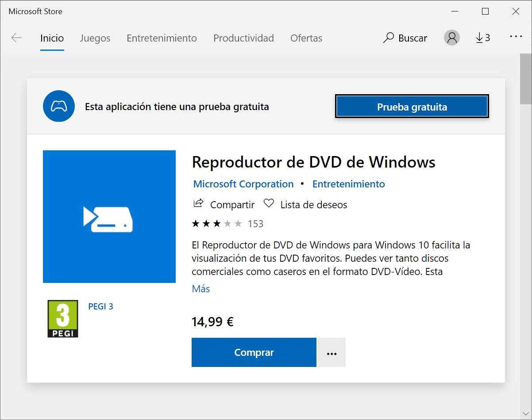Open the Entretenimiento tab
The height and width of the screenshot is (420, 532).
point(162,38)
